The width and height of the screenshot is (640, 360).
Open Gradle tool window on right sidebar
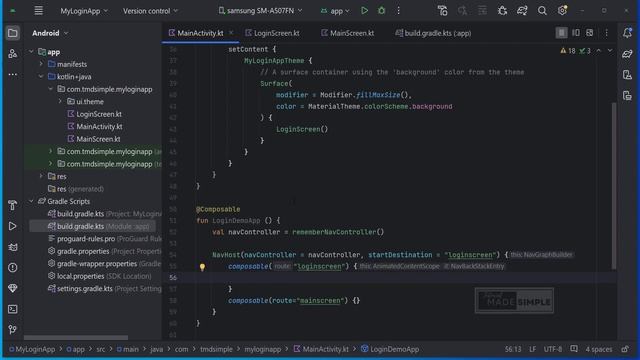point(627,53)
